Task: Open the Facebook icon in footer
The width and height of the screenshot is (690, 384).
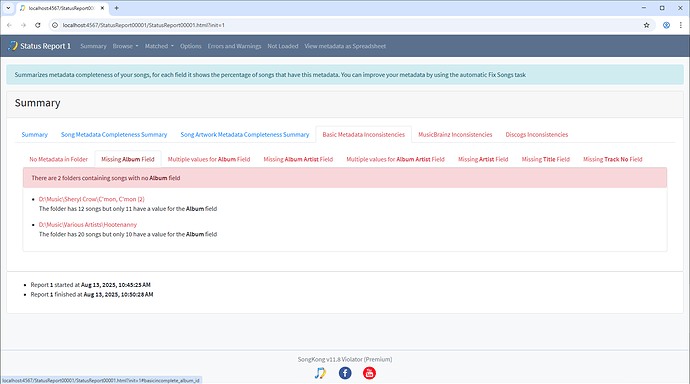Action: pos(345,373)
